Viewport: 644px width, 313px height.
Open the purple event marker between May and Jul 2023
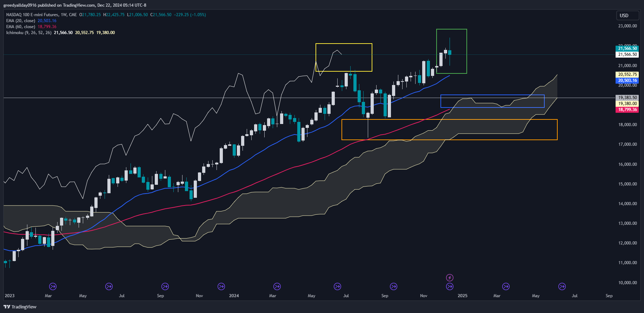tap(109, 287)
